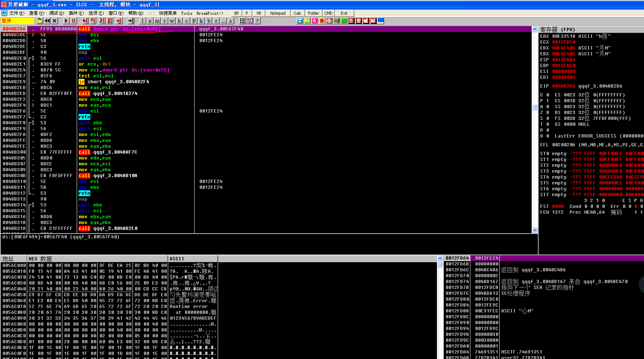Viewport: 644px width, 359px height.
Task: Open the Memory map with the 'm' button
Action: (x=157, y=21)
